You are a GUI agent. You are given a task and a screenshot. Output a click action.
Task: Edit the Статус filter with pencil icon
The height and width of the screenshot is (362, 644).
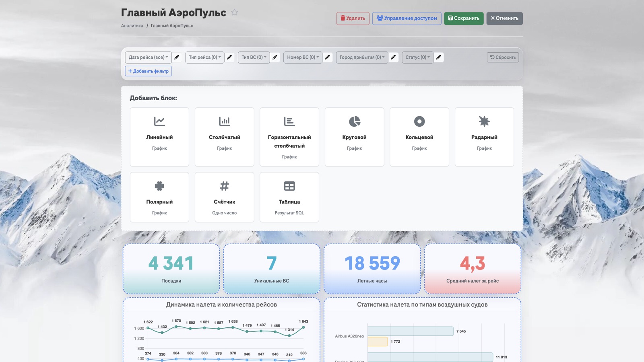439,57
